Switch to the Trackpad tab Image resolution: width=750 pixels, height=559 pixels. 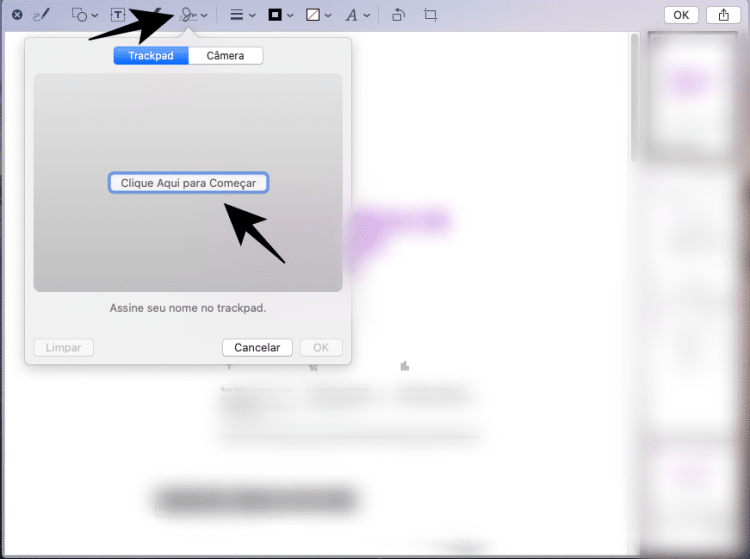(151, 56)
